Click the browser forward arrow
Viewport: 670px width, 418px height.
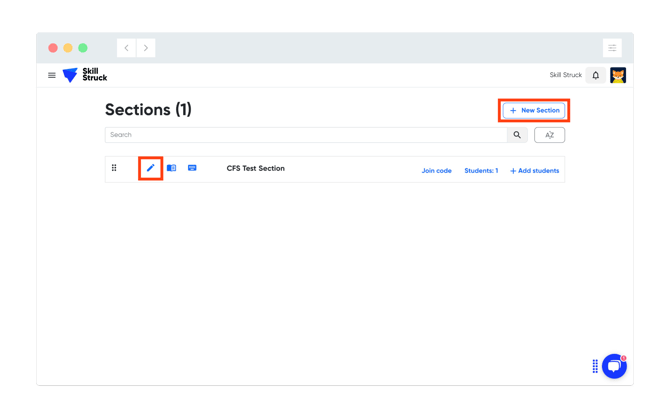coord(146,48)
